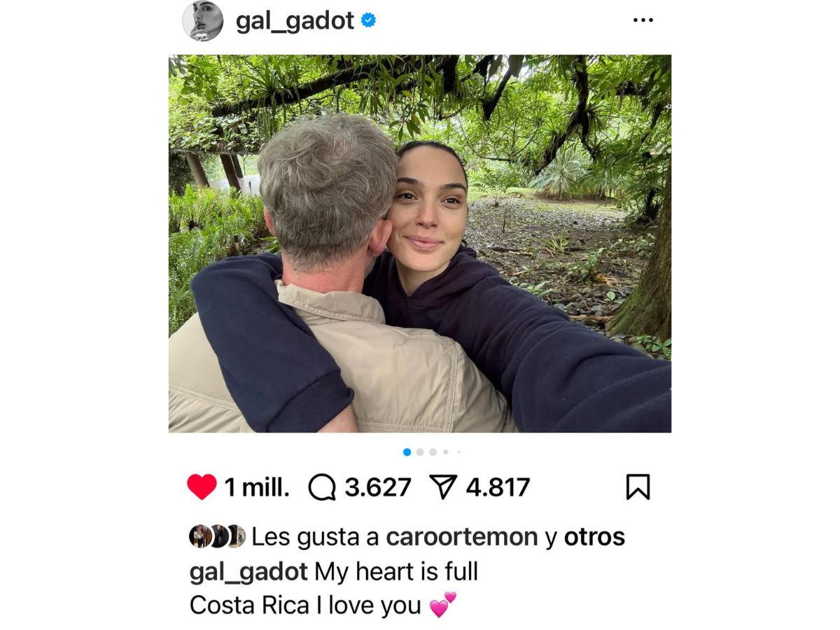Jump to the second carousel dot
This screenshot has height=630, width=840.
click(x=420, y=452)
